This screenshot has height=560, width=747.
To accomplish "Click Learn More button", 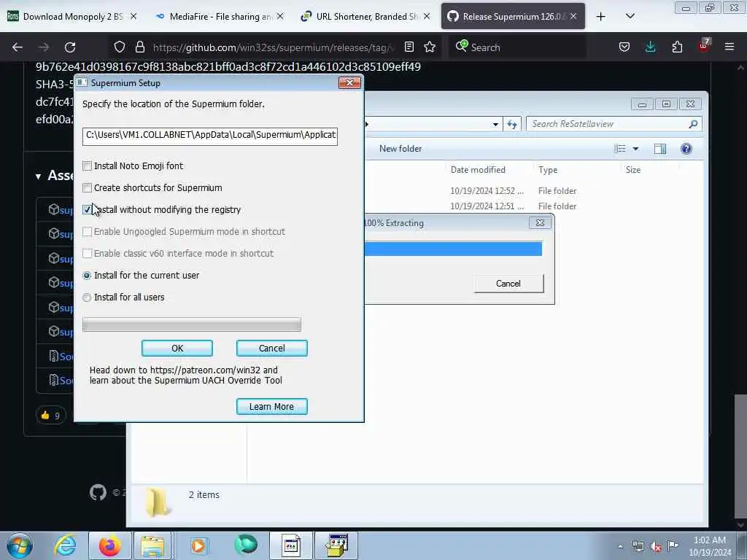I will [272, 407].
